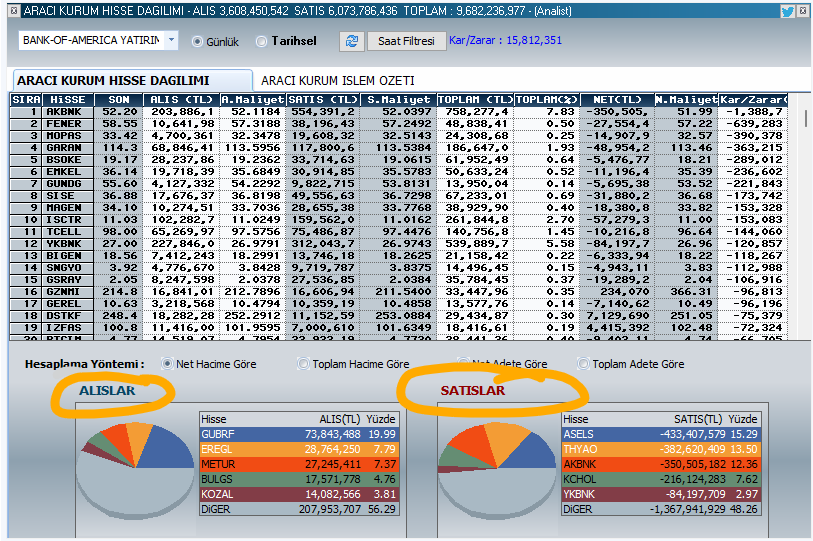Sort table by ALIS (TL) column header
Viewport: 813px width, 541px height.
[181, 100]
